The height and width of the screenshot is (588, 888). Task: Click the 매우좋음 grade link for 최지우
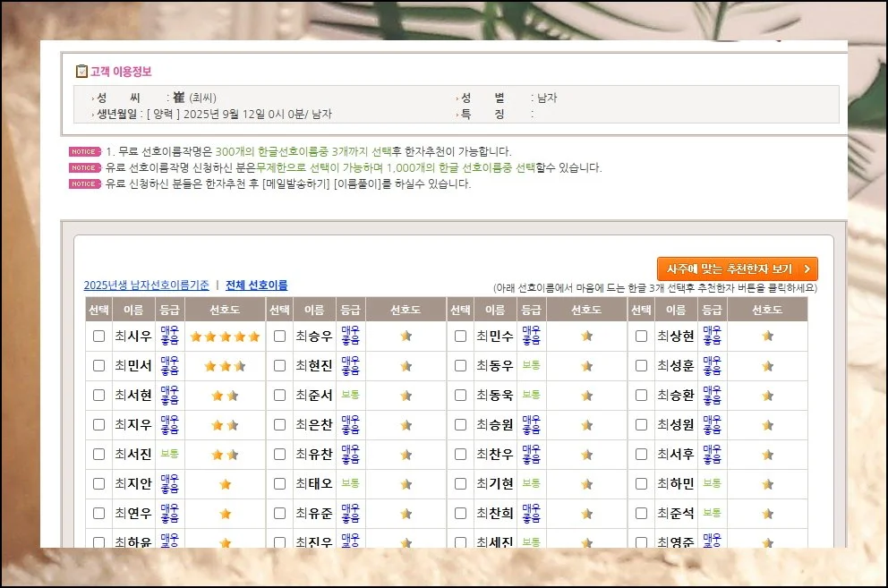(x=169, y=425)
